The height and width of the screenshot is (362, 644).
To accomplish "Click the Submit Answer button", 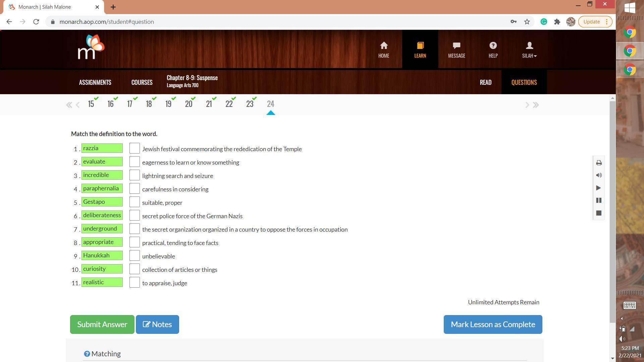I will tap(102, 324).
